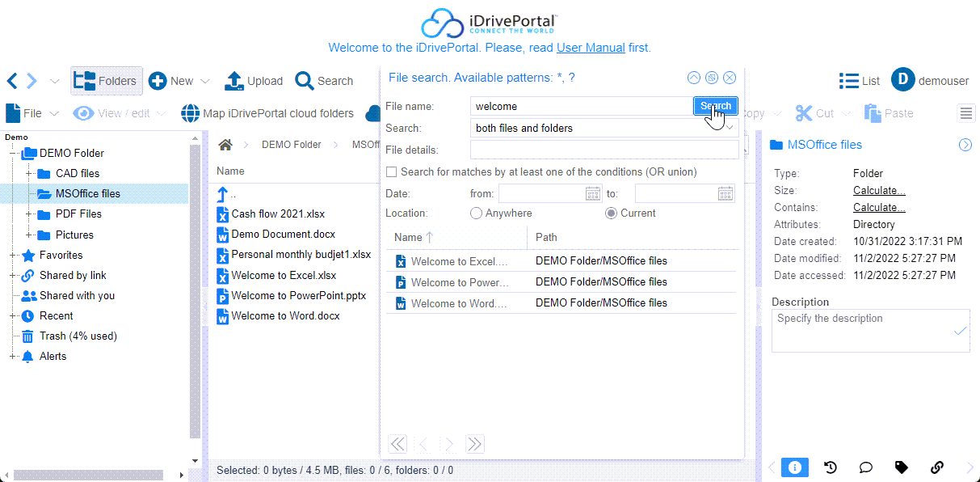Click the history icon in details panel

coord(830,467)
